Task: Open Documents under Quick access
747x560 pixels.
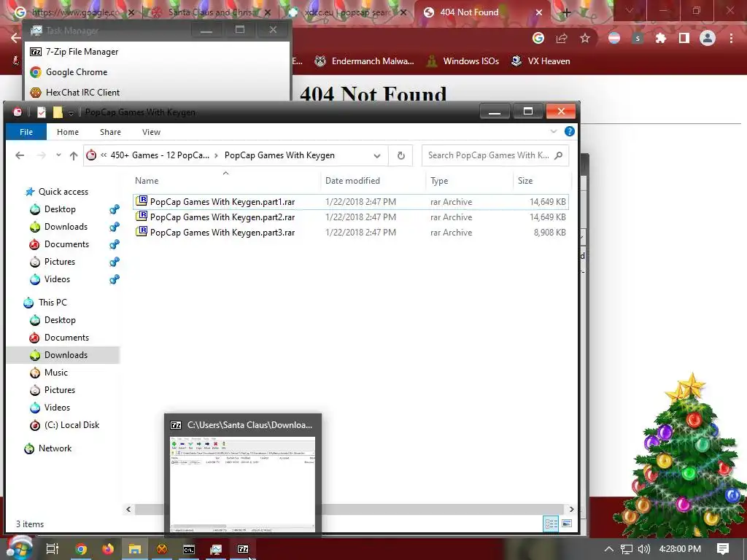Action: [66, 244]
